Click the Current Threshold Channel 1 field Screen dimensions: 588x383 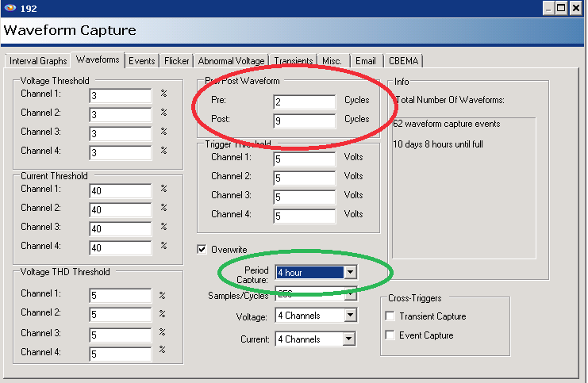pyautogui.click(x=121, y=191)
